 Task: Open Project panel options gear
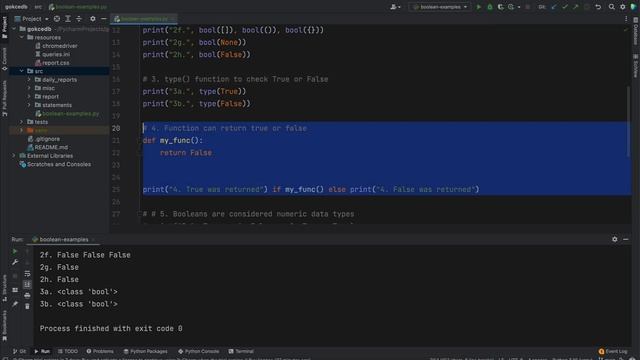pyautogui.click(x=93, y=19)
